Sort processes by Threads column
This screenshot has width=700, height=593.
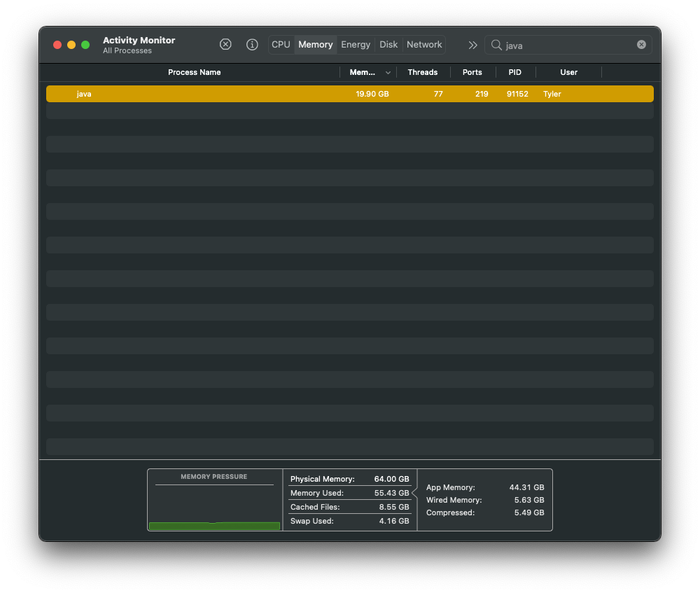(x=422, y=72)
